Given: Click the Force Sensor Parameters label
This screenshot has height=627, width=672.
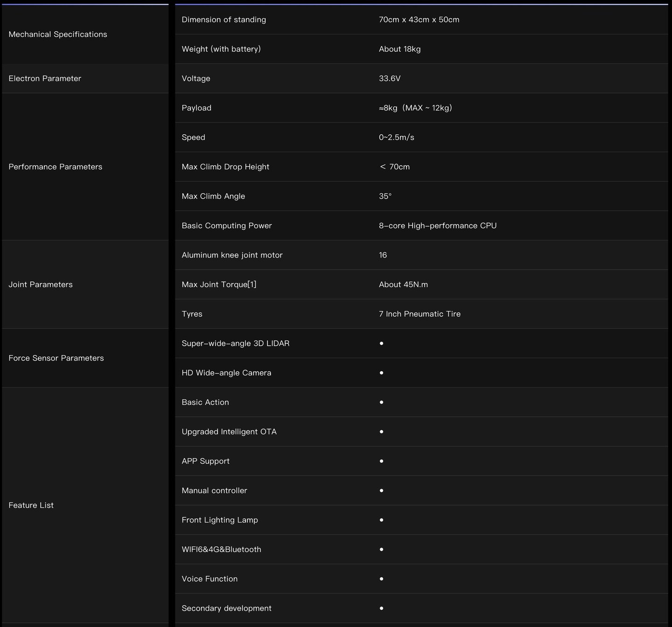Looking at the screenshot, I should [x=56, y=358].
